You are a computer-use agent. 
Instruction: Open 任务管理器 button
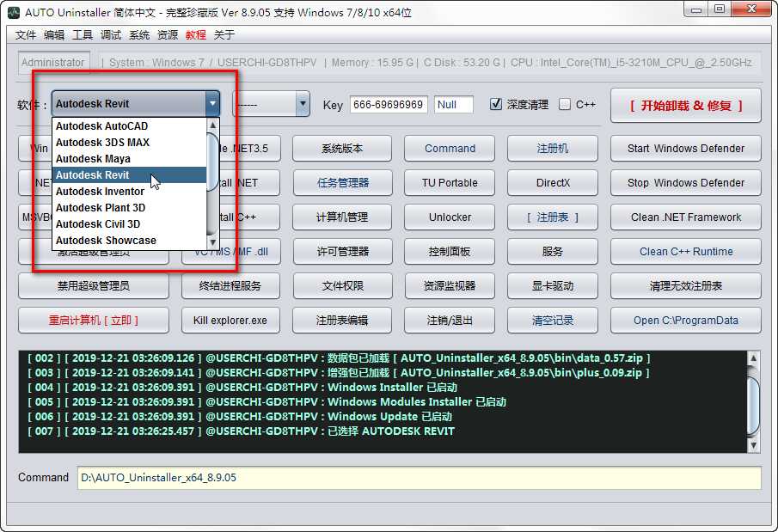pyautogui.click(x=342, y=182)
